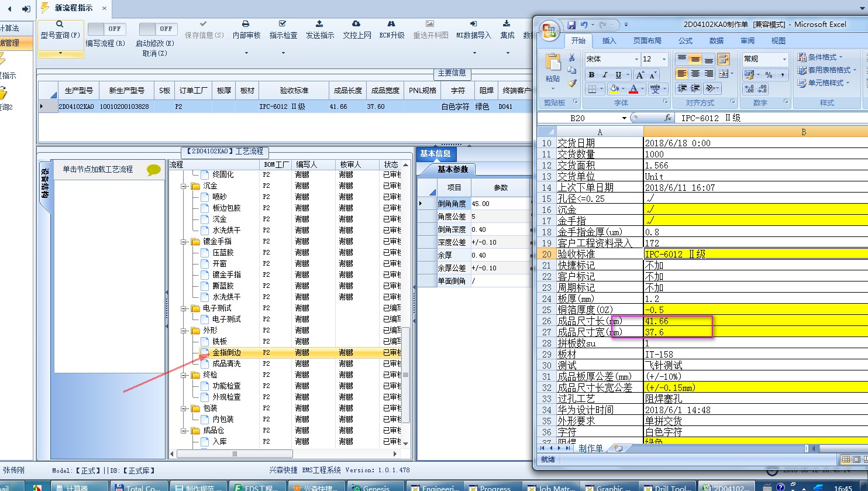Toggle italic formatting in Excel
Screen dimensions: 868x491
(605, 75)
